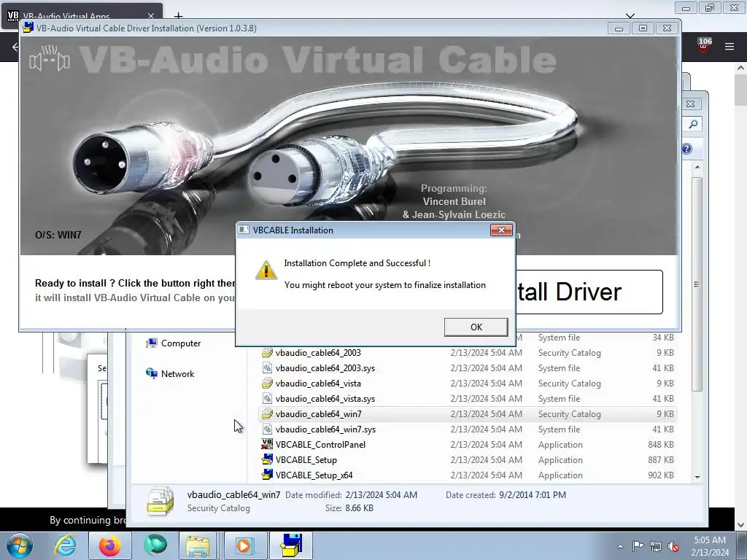This screenshot has width=747, height=560.
Task: Maximize the VB-Audio installer window
Action: coord(643,28)
